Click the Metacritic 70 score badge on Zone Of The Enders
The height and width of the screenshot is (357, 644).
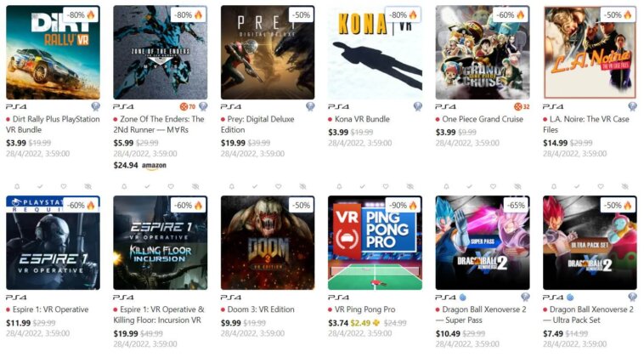(x=188, y=107)
